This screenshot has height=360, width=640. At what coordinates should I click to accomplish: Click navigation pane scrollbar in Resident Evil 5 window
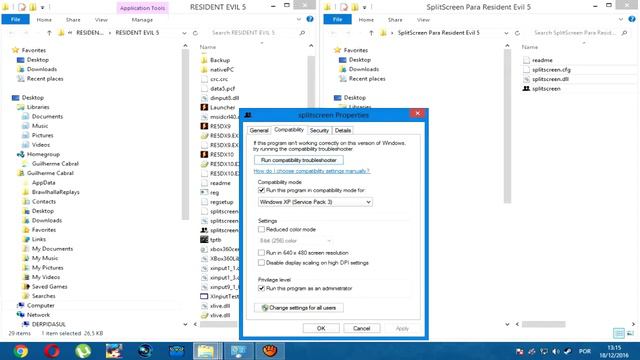(185, 135)
